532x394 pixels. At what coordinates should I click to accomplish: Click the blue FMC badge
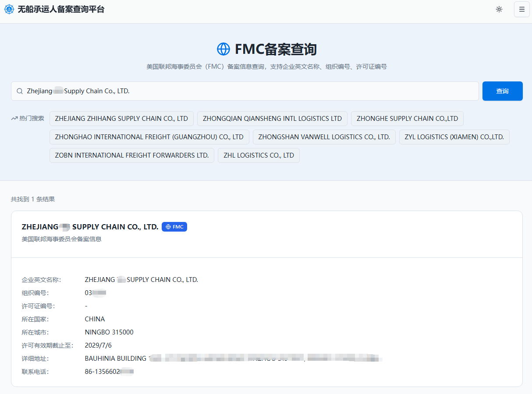pos(174,227)
